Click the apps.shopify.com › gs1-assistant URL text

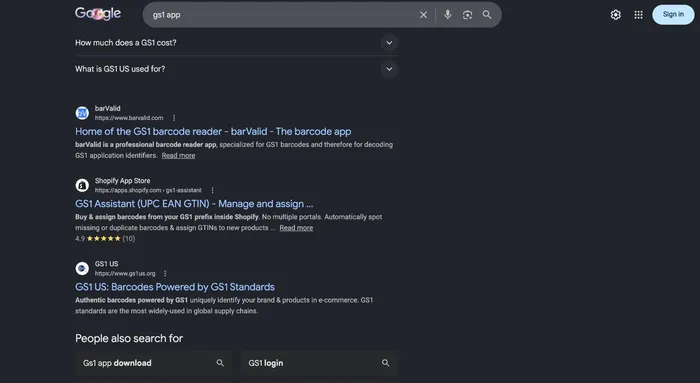click(x=148, y=190)
